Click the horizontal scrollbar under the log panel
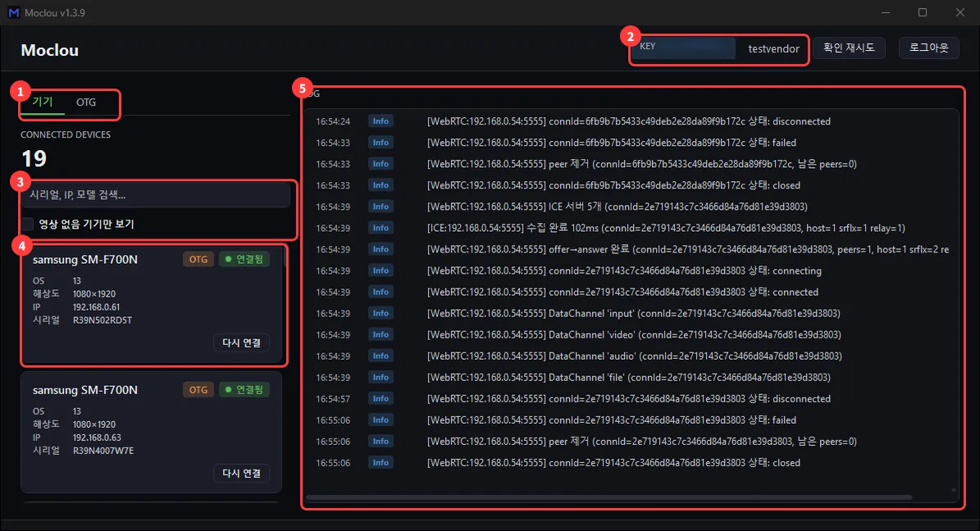This screenshot has width=980, height=531. pos(609,498)
